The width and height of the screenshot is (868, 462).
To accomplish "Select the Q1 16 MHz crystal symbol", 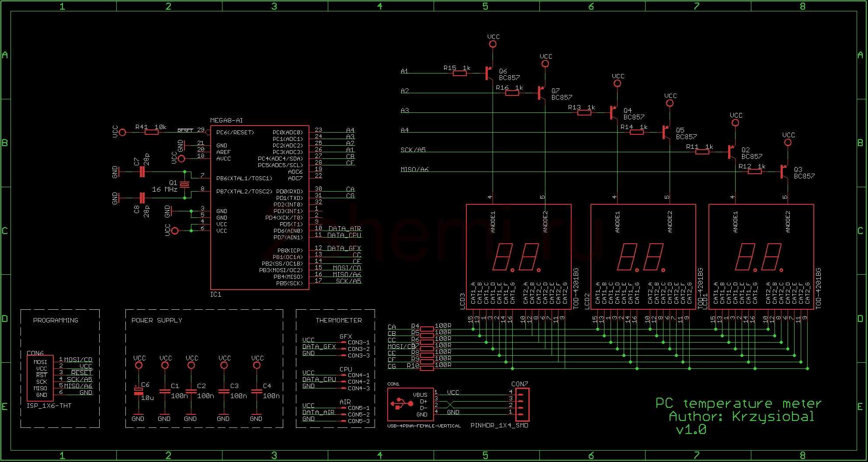I will (x=185, y=185).
